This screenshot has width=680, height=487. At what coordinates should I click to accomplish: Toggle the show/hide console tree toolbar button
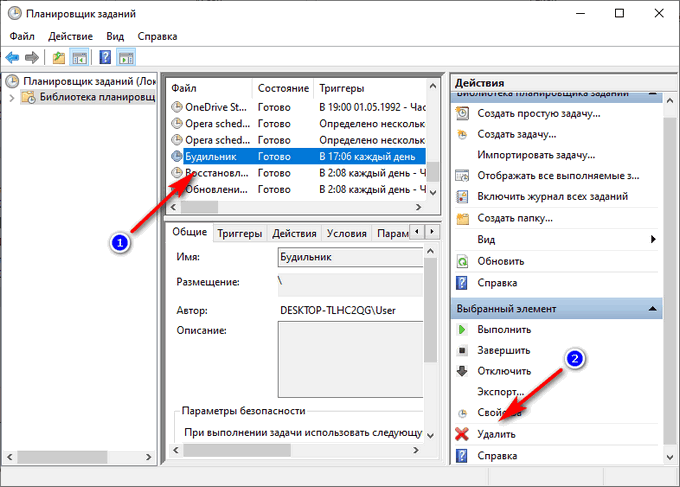point(80,58)
